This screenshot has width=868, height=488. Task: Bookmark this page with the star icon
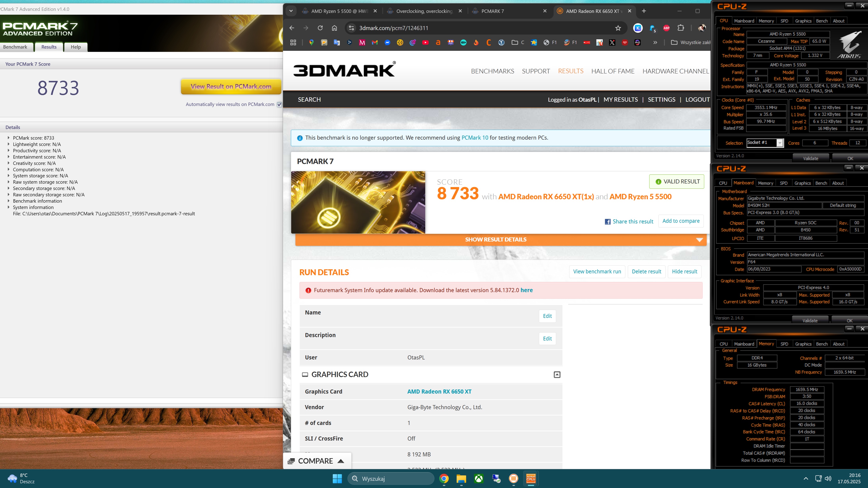tap(618, 28)
